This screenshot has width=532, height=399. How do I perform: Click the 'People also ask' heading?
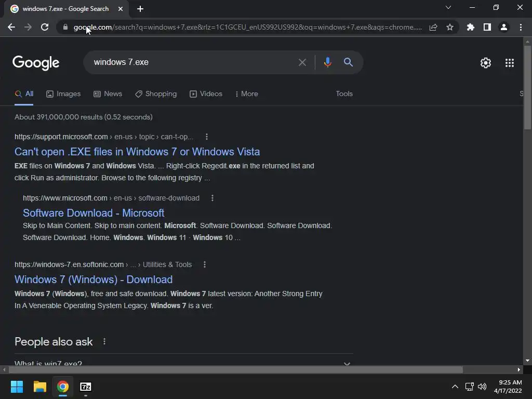pyautogui.click(x=54, y=342)
